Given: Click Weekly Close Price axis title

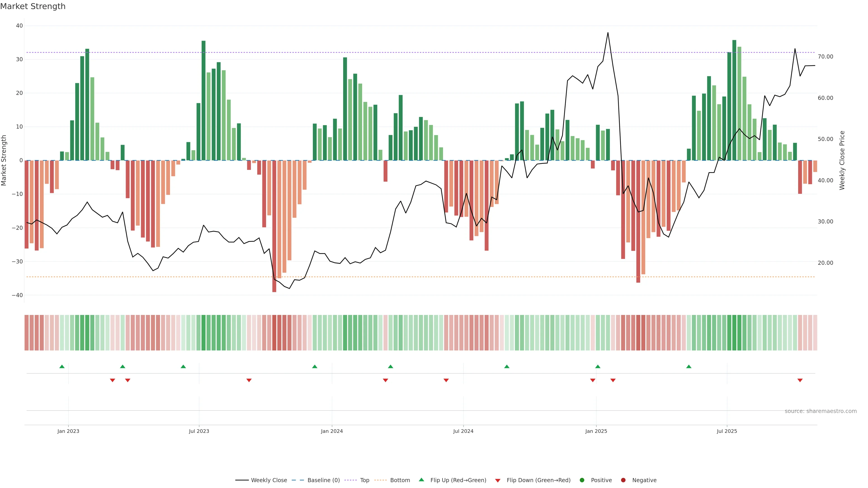Looking at the screenshot, I should [x=842, y=160].
